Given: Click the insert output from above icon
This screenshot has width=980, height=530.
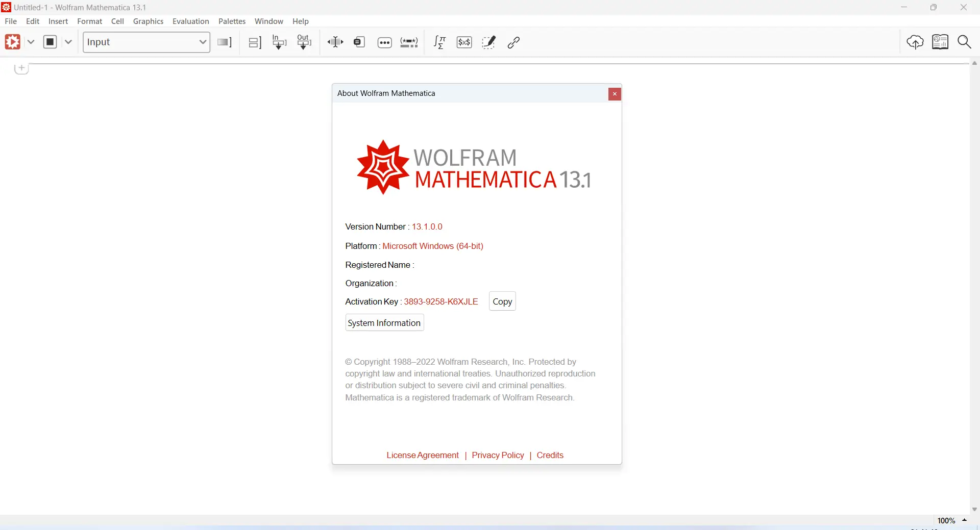Looking at the screenshot, I should (x=304, y=42).
